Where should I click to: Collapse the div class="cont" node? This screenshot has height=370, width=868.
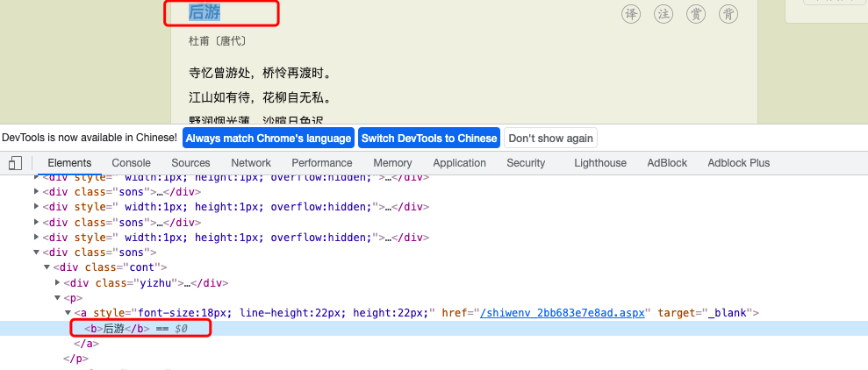coord(47,267)
